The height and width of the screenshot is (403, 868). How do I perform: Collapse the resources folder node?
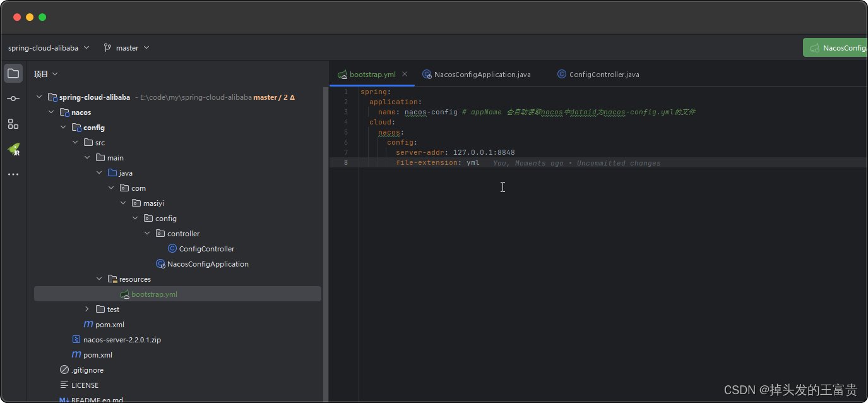coord(99,279)
